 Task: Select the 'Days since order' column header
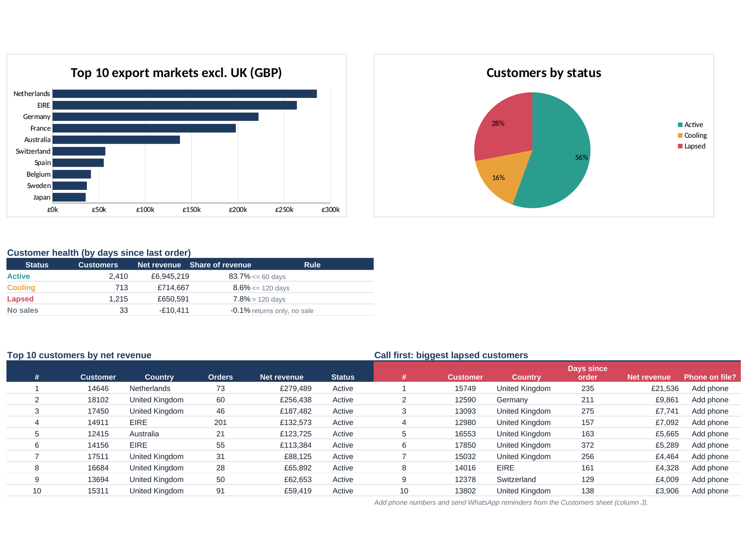587,373
